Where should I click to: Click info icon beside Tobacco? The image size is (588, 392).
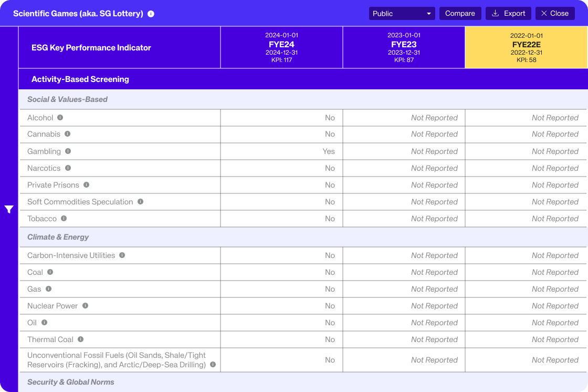(64, 218)
